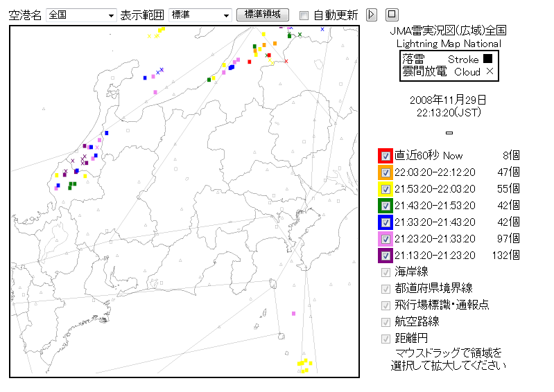Click the stop square button
This screenshot has width=554, height=392.
point(392,15)
